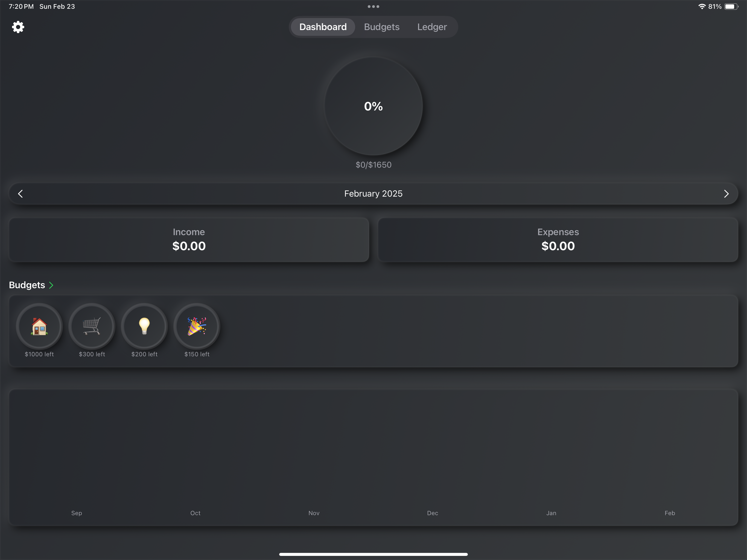Open the house budget with $1000 left
This screenshot has height=560, width=747.
[x=39, y=326]
